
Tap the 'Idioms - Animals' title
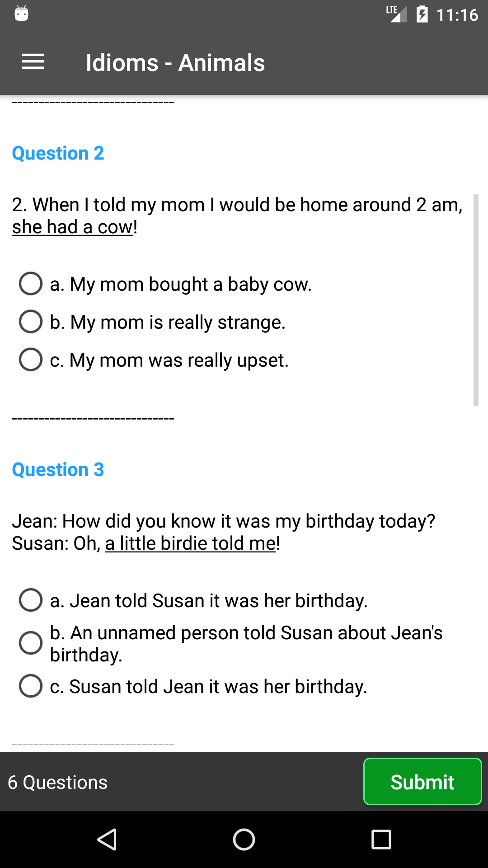coord(175,62)
